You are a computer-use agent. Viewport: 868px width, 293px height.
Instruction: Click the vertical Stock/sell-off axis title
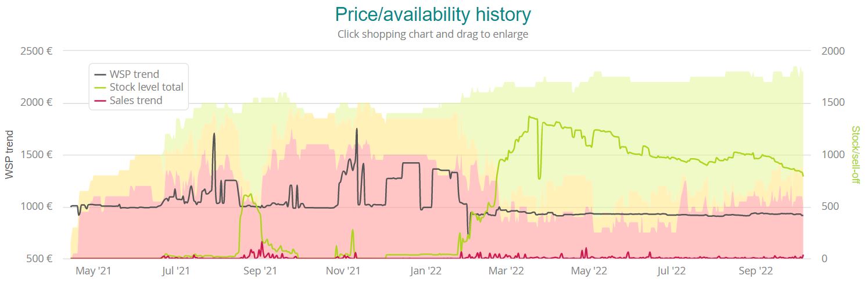pyautogui.click(x=855, y=154)
